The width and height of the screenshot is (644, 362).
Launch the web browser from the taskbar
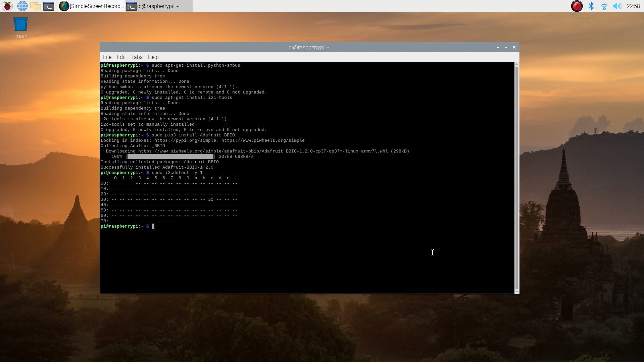pyautogui.click(x=22, y=6)
